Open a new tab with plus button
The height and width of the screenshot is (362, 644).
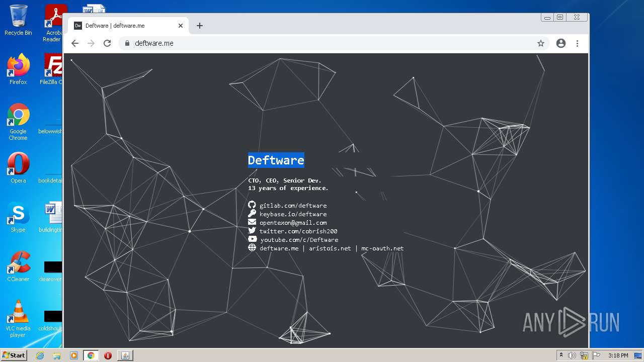click(x=200, y=26)
